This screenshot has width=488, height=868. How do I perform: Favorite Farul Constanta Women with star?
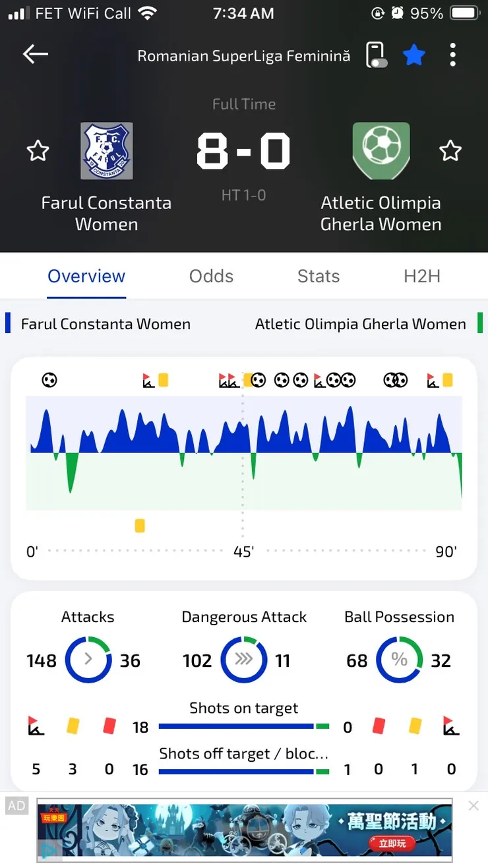[38, 151]
